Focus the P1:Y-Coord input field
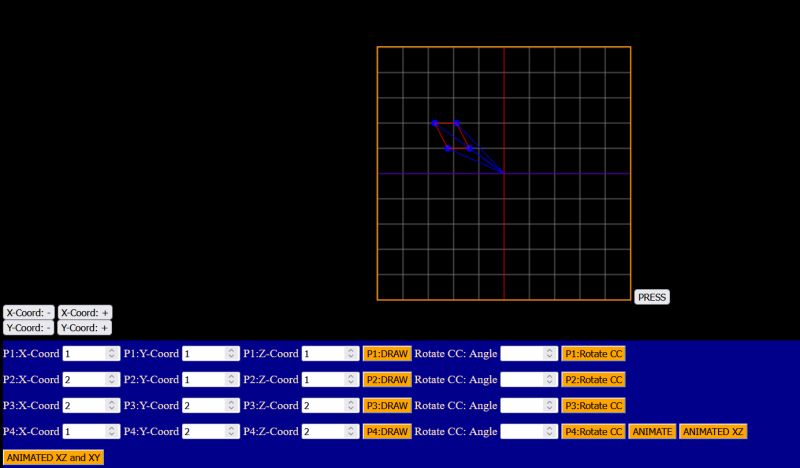This screenshot has height=468, width=800. (211, 354)
